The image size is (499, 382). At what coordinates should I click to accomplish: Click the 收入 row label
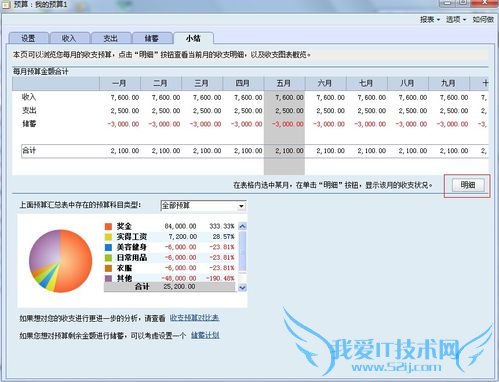[x=29, y=97]
